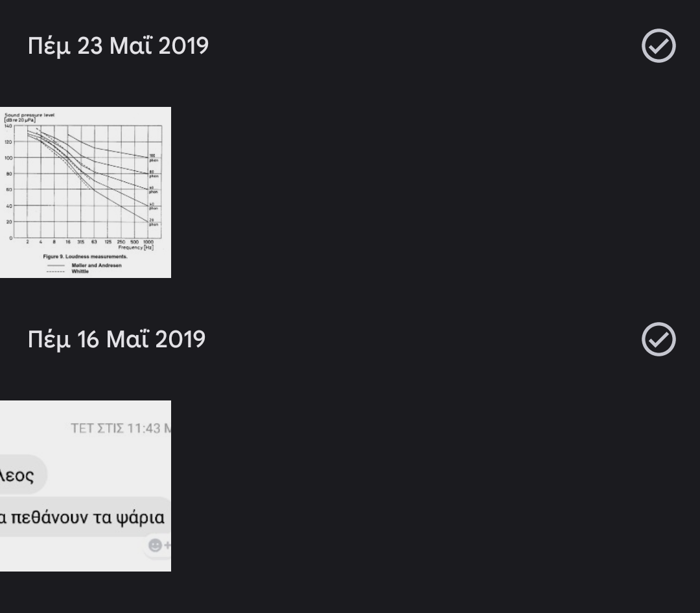Image resolution: width=700 pixels, height=613 pixels.
Task: Click the 20 phon curve label
Action: tap(153, 222)
